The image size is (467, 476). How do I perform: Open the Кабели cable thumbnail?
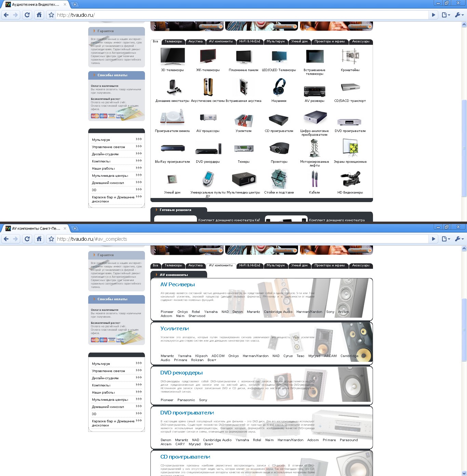(x=315, y=179)
